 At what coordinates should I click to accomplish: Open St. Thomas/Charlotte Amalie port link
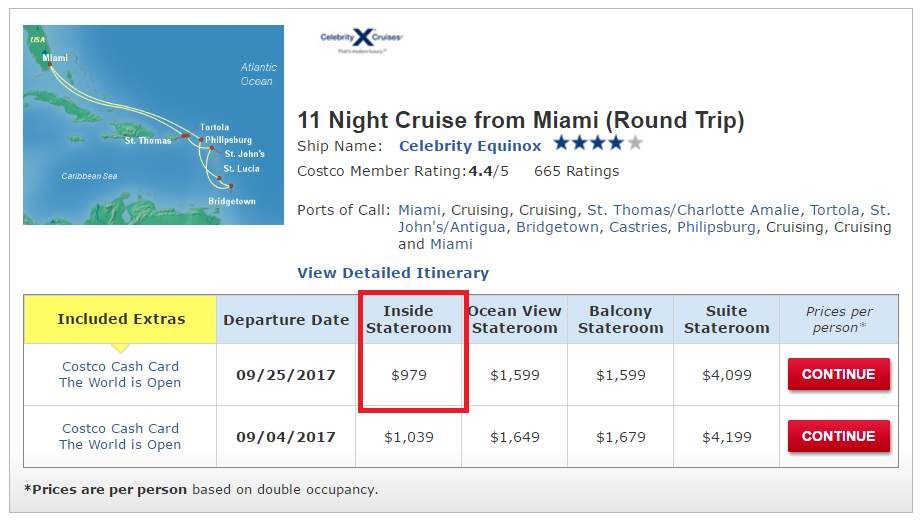(693, 210)
